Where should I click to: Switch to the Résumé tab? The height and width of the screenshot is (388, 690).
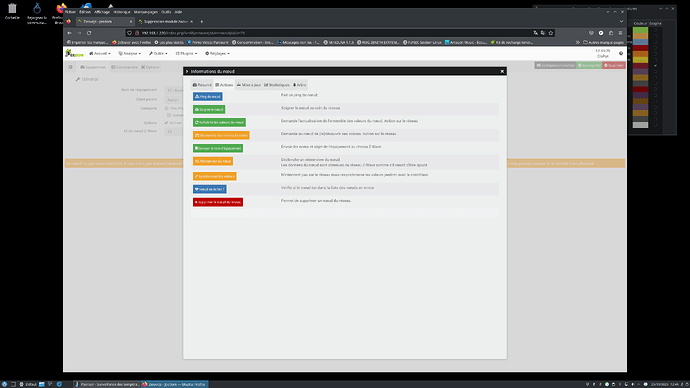(x=202, y=85)
